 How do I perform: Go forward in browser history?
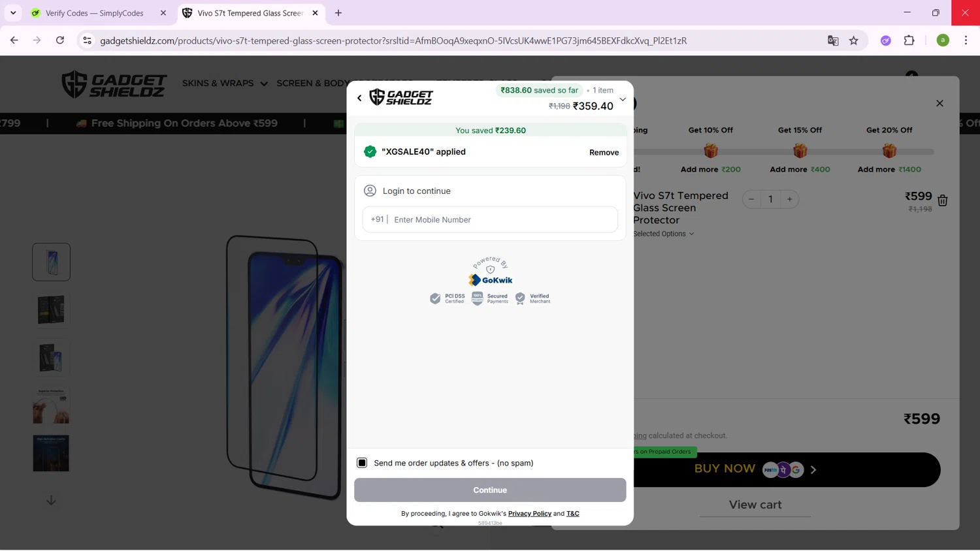pos(37,40)
